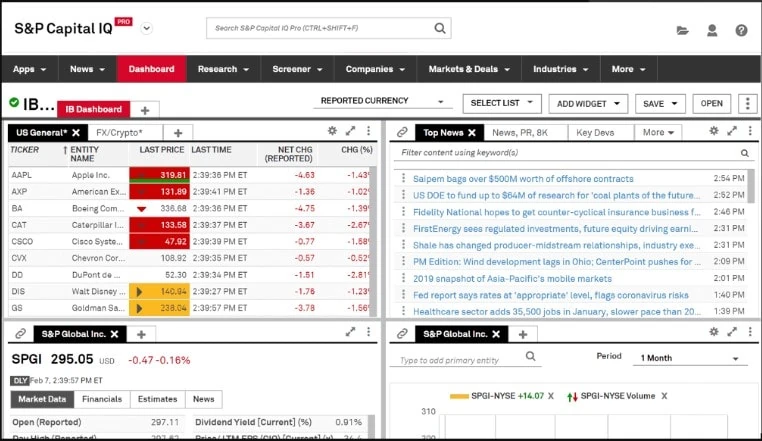Image resolution: width=762 pixels, height=441 pixels.
Task: Open the Apps menu
Action: [x=30, y=69]
